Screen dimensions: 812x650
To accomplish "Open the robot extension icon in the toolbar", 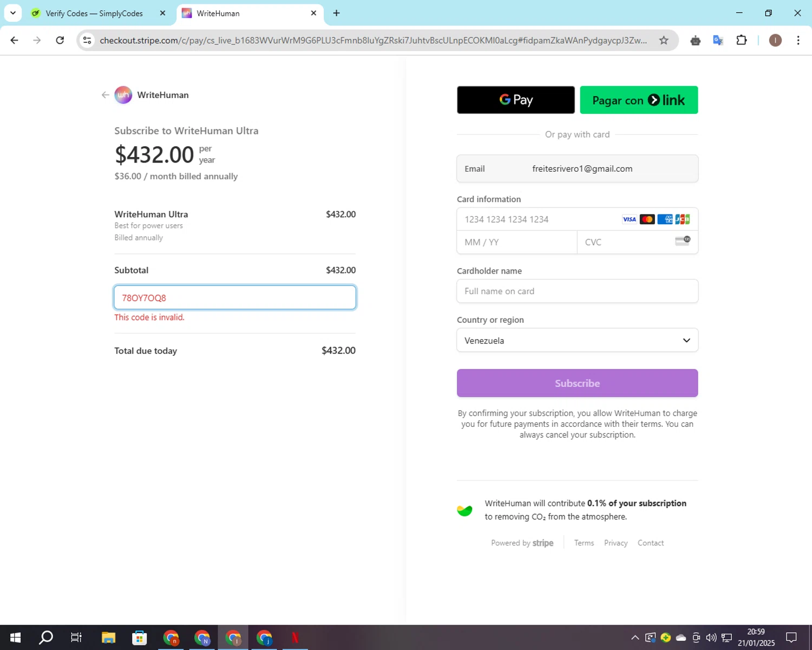I will pos(696,40).
